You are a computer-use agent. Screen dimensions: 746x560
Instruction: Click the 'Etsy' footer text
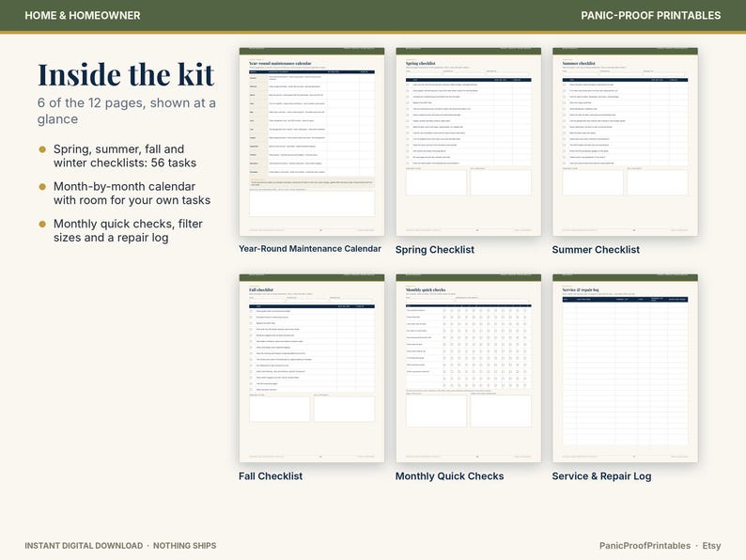pos(711,546)
